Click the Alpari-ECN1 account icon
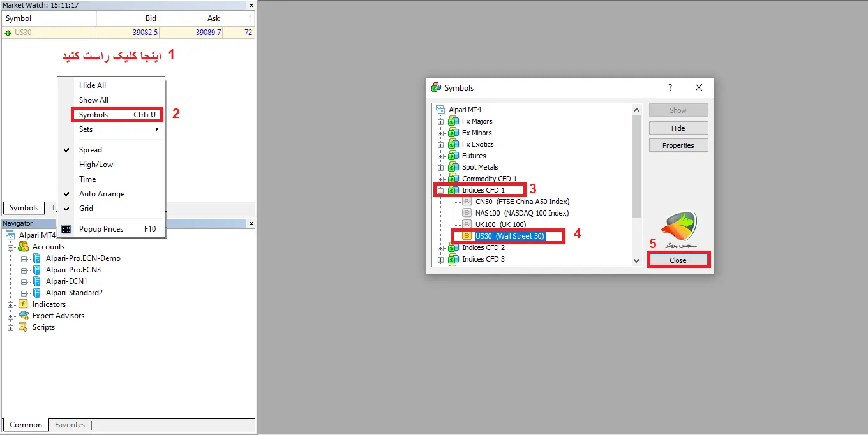The height and width of the screenshot is (435, 868). click(37, 281)
